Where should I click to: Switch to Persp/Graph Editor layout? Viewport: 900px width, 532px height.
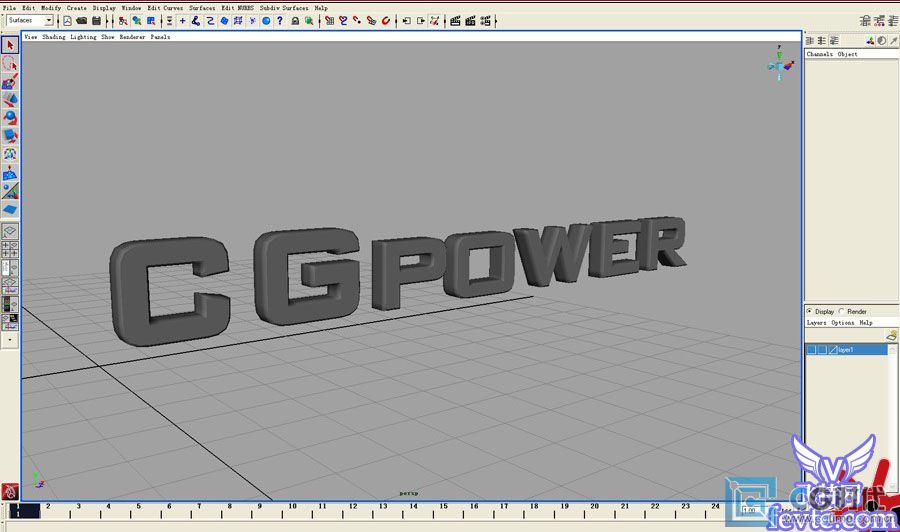[x=10, y=286]
